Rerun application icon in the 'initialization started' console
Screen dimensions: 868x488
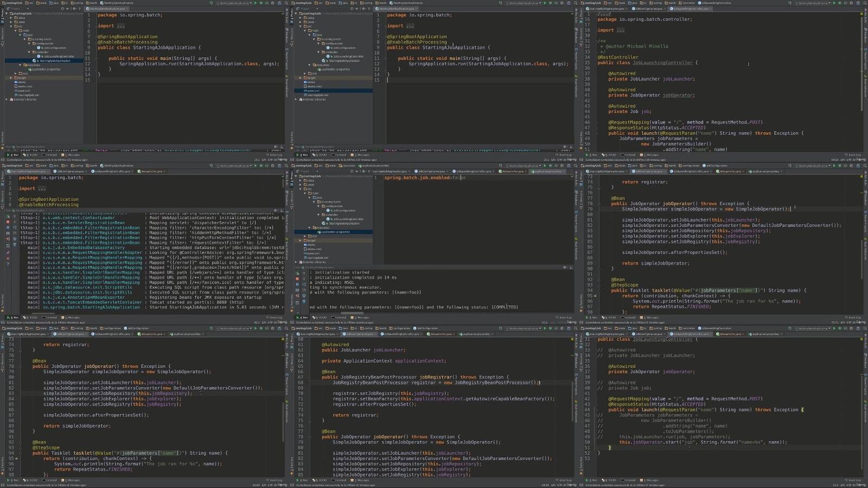(297, 272)
